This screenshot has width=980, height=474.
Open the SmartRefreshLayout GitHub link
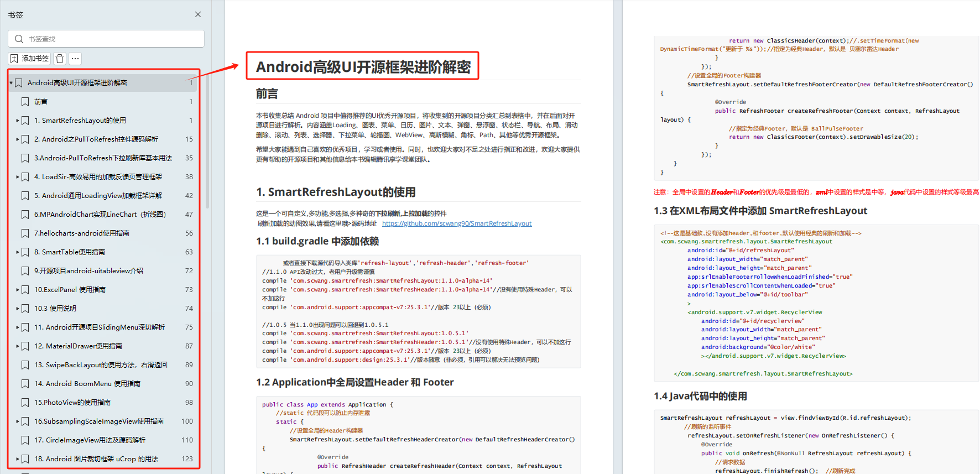tap(457, 223)
